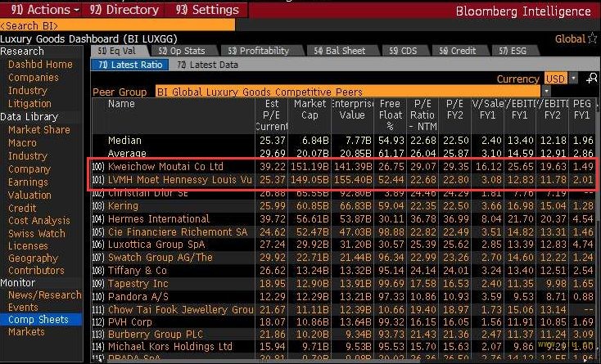
Task: Open Contributors in the sidebar
Action: pos(36,271)
